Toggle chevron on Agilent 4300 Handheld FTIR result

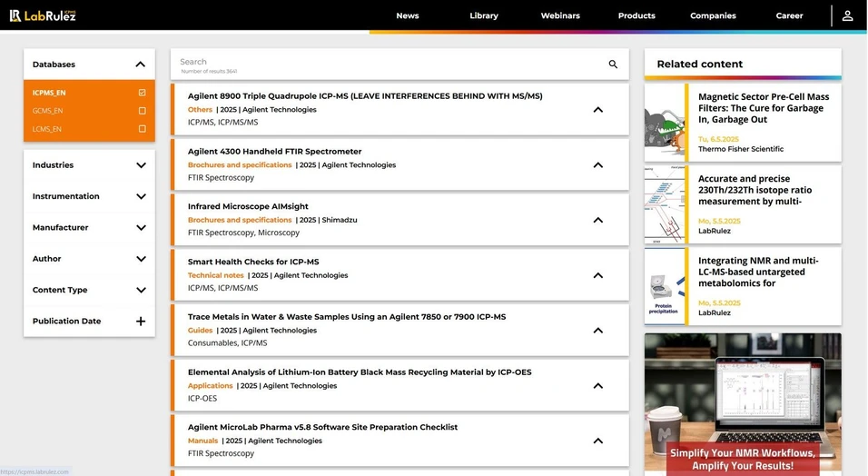(x=597, y=165)
